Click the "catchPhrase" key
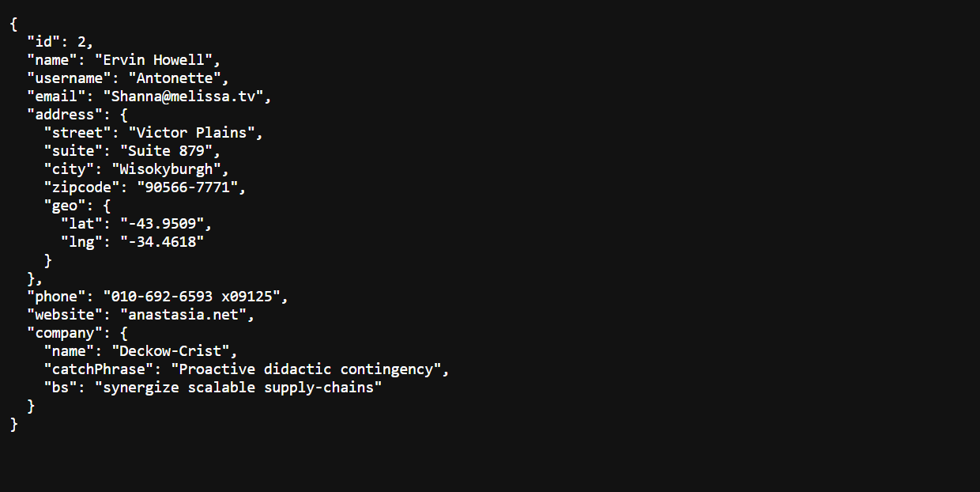This screenshot has height=492, width=980. 99,369
